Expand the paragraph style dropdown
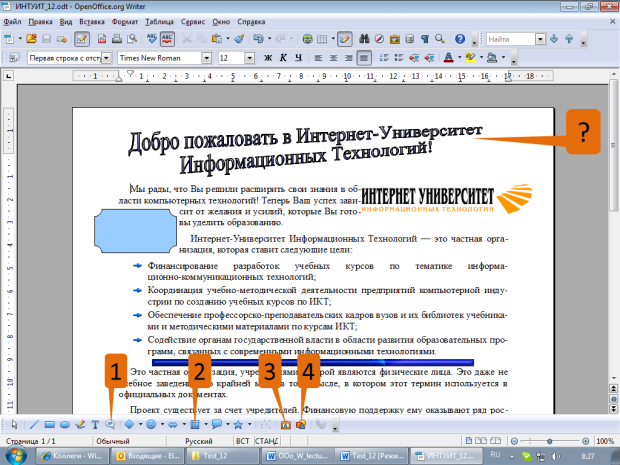Viewport: 620px width, 465px height. 107,58
